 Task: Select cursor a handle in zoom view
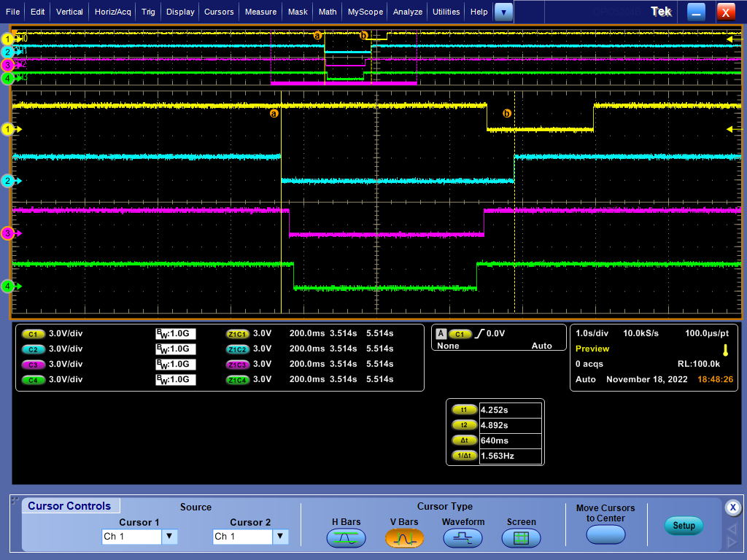[274, 113]
